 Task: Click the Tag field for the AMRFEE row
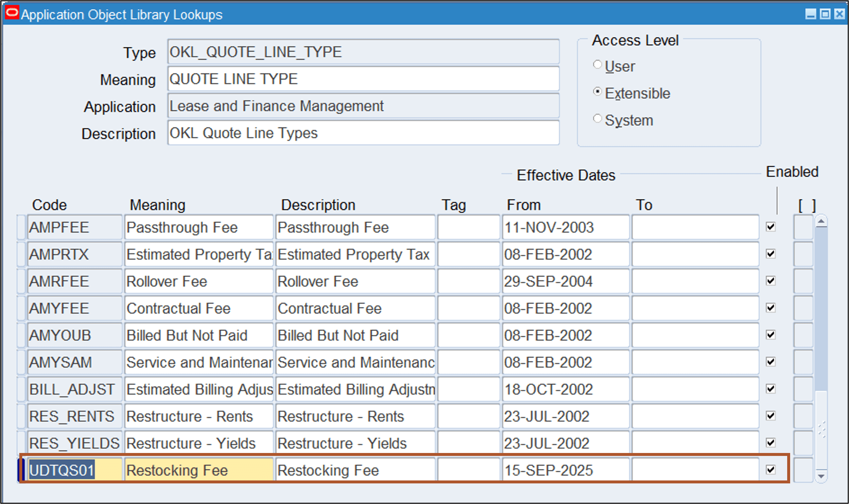click(469, 281)
